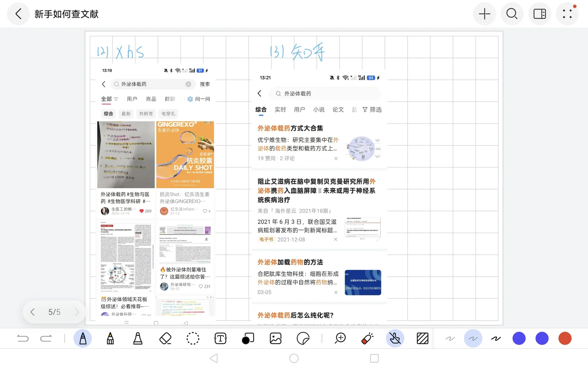The width and height of the screenshot is (588, 368).
Task: Open the hatched page background tool
Action: point(423,338)
